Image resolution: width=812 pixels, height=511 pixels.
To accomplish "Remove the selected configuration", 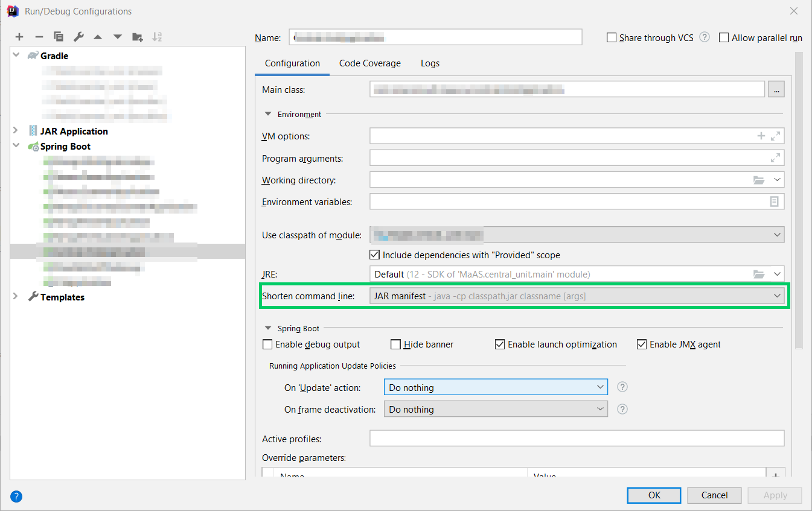I will 39,37.
